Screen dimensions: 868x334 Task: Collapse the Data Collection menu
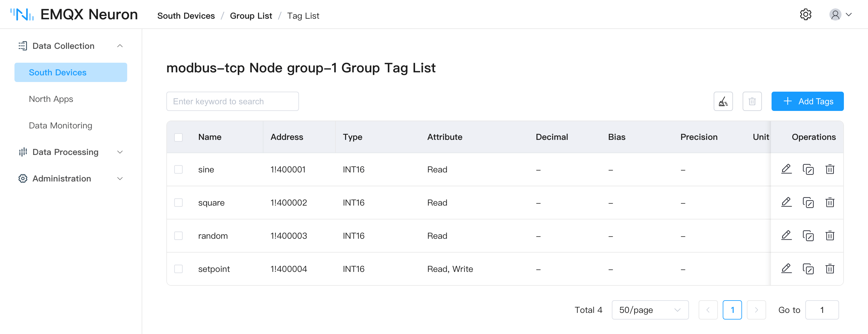tap(71, 46)
